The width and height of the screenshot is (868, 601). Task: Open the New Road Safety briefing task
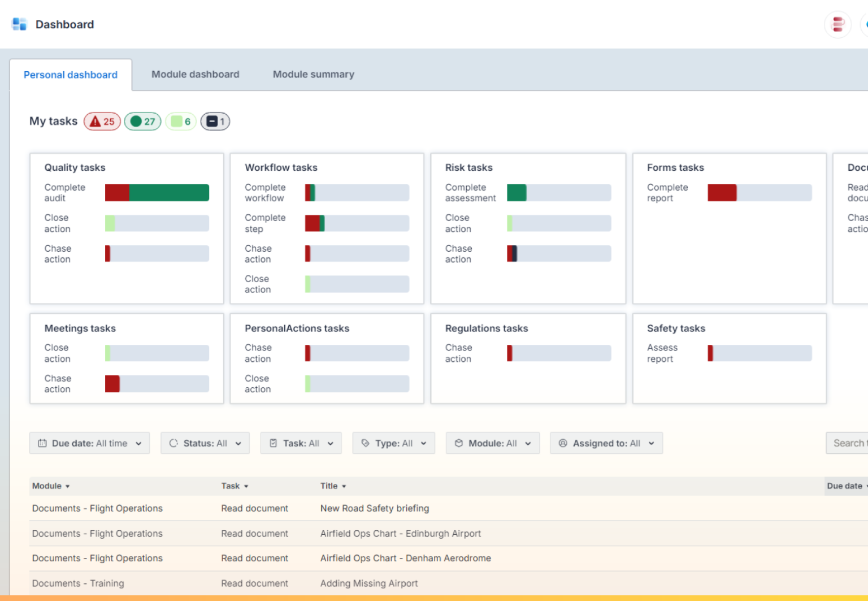tap(375, 508)
